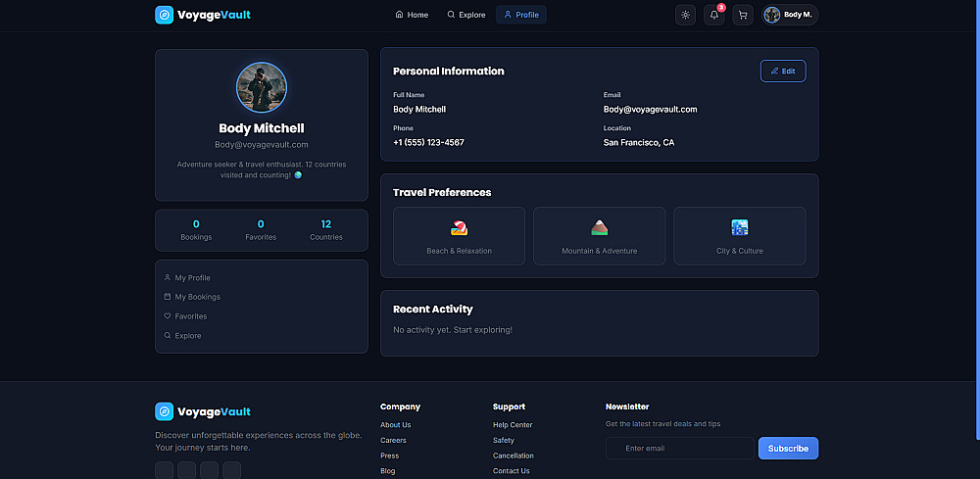This screenshot has width=980, height=479.
Task: Click the VoyageVault header brand name
Action: click(x=214, y=15)
